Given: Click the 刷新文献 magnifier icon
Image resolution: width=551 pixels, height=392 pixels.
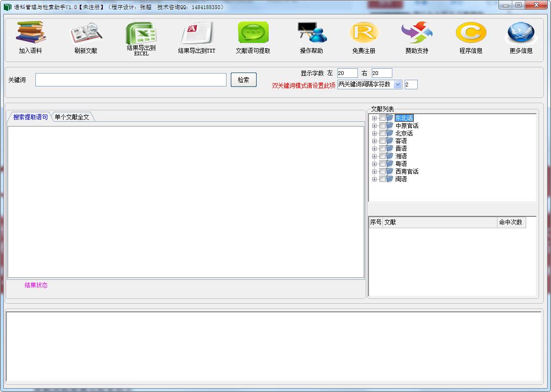Looking at the screenshot, I should coord(86,33).
